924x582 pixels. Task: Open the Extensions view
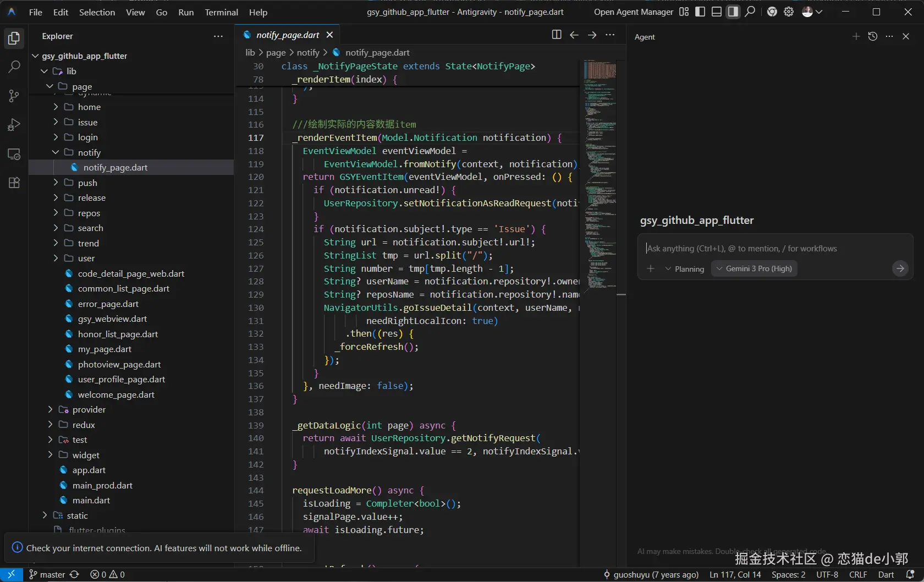coord(14,183)
